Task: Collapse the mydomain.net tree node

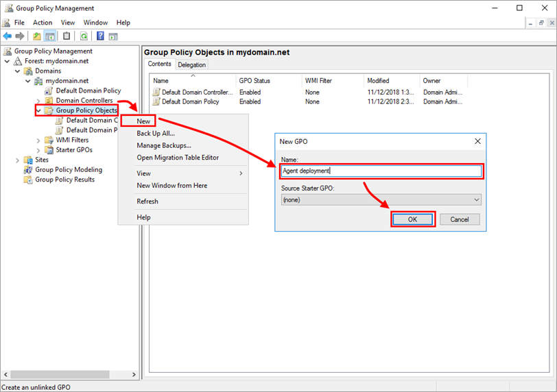Action: tap(27, 81)
